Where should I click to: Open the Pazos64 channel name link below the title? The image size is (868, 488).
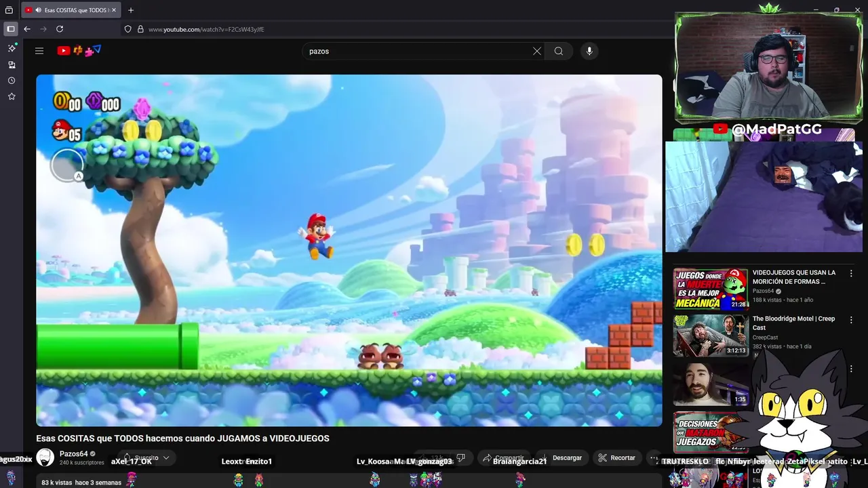73,453
